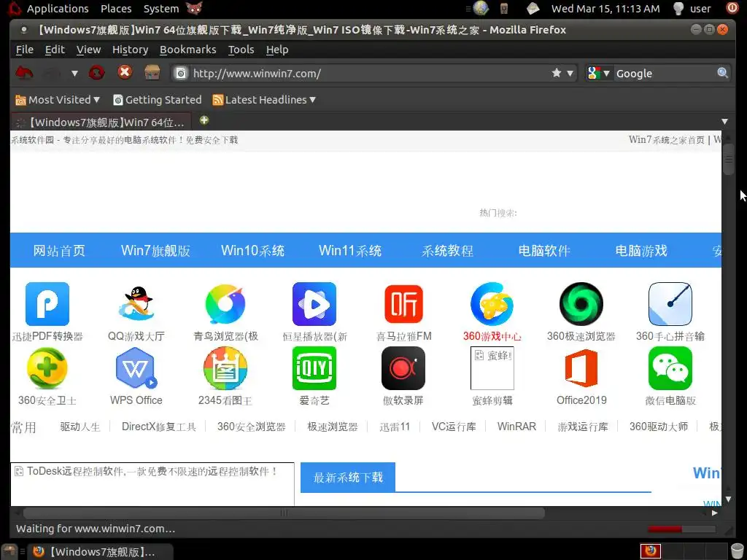Click the Home toolbar icon
Viewport: 747px width, 560px height.
[152, 73]
